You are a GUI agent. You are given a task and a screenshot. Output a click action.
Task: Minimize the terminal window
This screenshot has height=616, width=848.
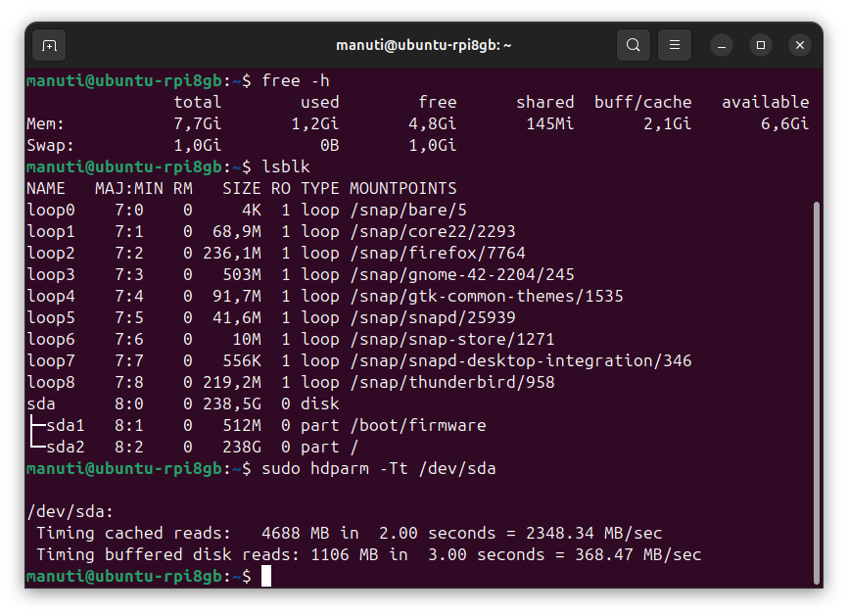click(x=722, y=45)
